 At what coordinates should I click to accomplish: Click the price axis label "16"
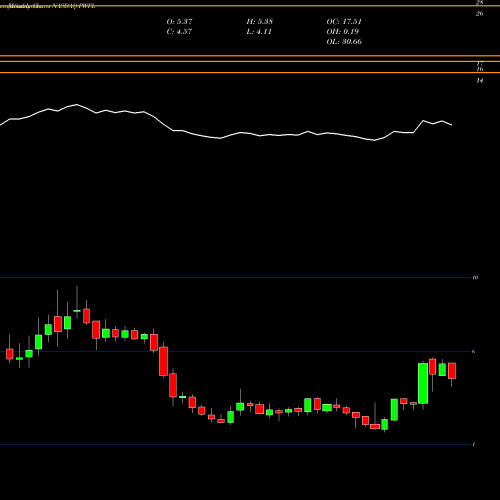pos(479,69)
